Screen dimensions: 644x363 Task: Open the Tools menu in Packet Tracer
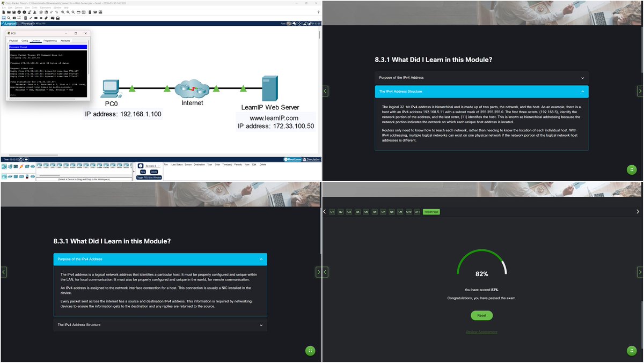click(x=35, y=8)
